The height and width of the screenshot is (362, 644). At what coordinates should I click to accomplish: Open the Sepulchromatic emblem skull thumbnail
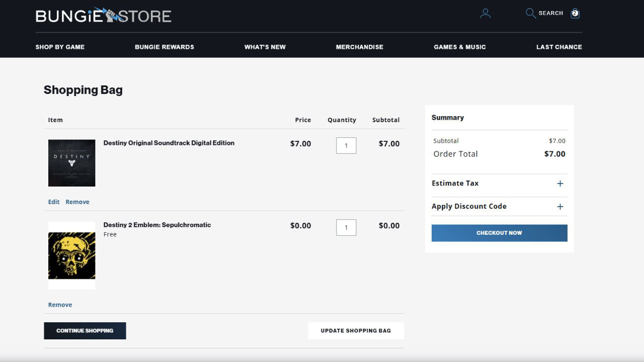click(72, 255)
